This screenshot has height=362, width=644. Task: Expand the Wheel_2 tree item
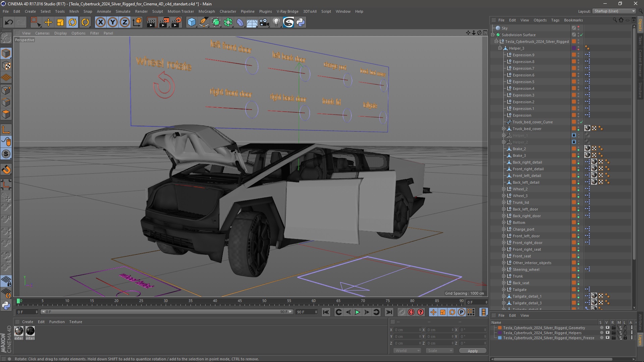click(503, 189)
